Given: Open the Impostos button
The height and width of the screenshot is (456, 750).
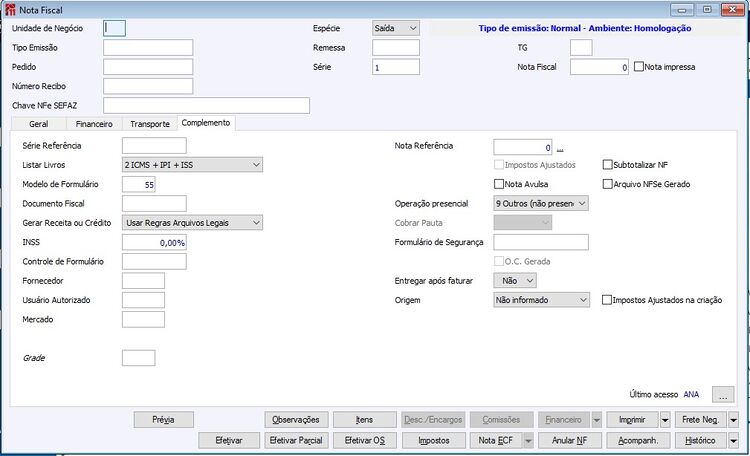Looking at the screenshot, I should point(434,440).
